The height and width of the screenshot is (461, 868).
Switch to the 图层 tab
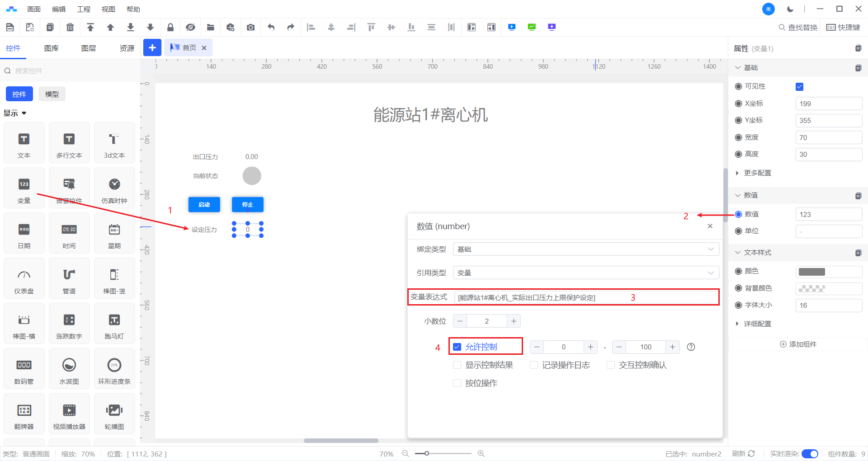[89, 48]
